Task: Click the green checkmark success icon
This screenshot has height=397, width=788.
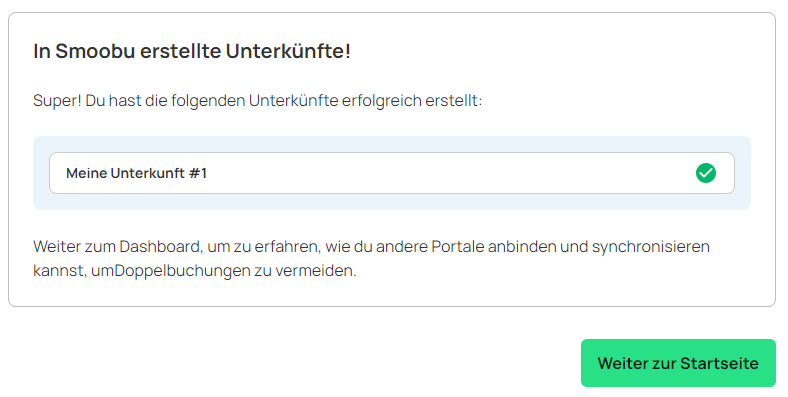Action: 706,173
